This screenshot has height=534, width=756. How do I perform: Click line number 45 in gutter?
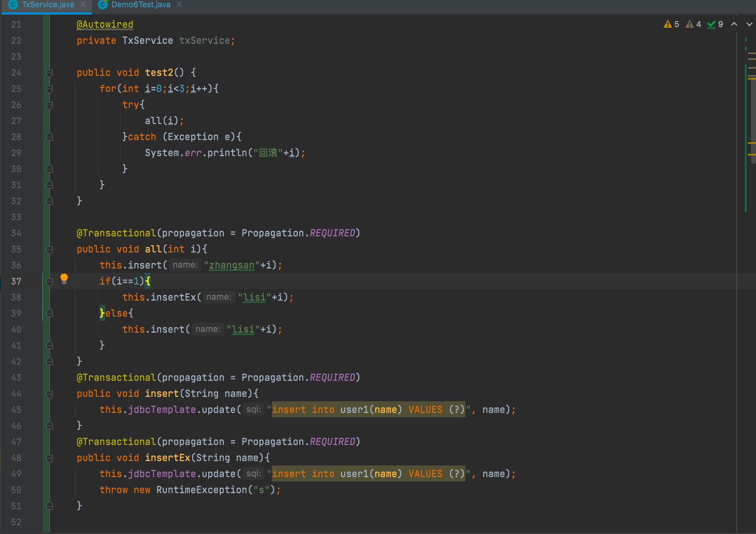(16, 410)
